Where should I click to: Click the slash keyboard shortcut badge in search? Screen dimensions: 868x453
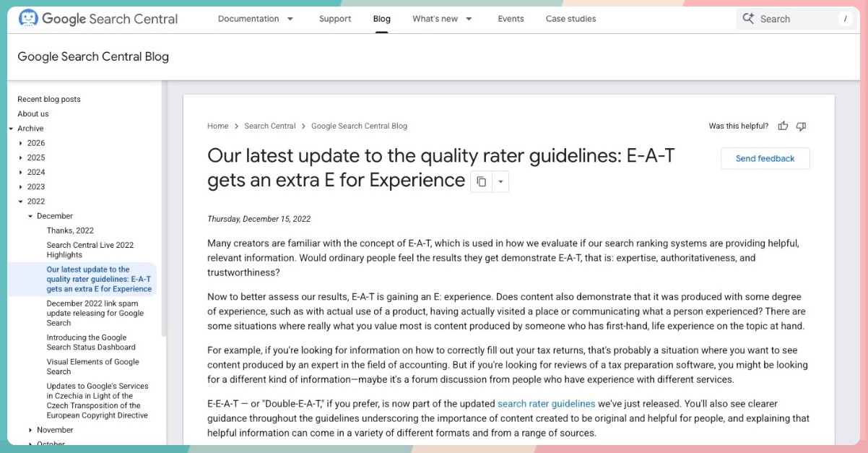(845, 19)
